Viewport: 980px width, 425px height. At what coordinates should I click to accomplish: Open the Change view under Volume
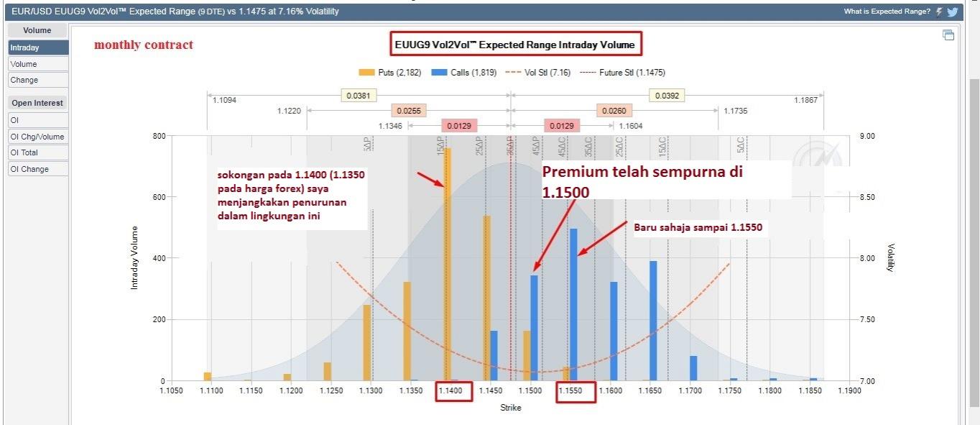tap(38, 81)
